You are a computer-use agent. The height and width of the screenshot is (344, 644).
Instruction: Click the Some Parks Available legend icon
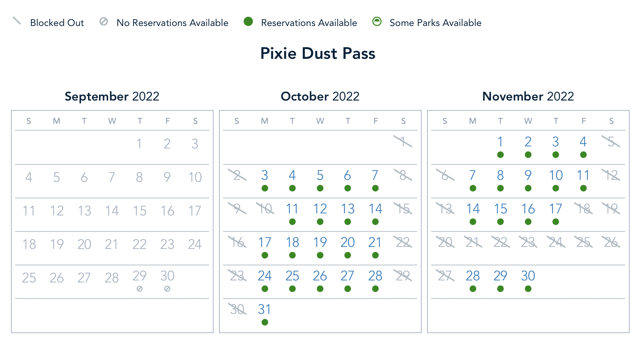click(377, 22)
